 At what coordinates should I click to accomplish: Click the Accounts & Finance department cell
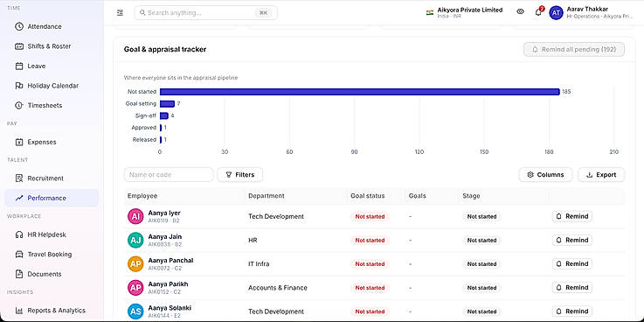[x=278, y=288]
